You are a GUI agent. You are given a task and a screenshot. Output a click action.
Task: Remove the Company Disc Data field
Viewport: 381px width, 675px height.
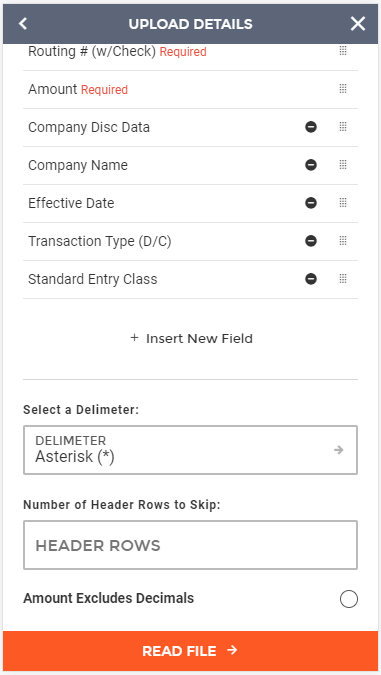(x=311, y=127)
